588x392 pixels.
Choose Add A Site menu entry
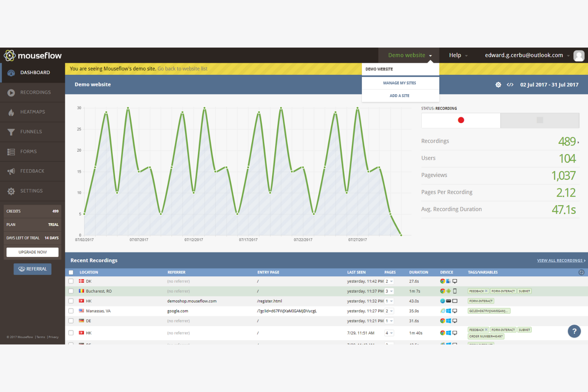(x=400, y=96)
